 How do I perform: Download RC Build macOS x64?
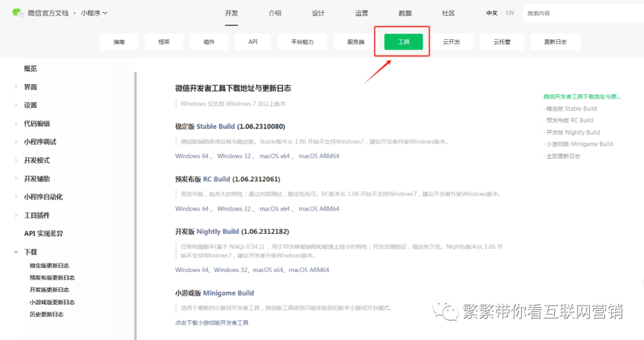(x=274, y=209)
